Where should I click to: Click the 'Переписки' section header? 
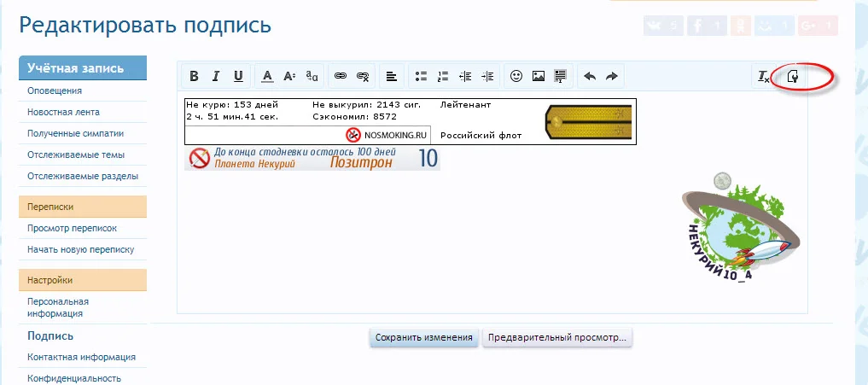pyautogui.click(x=83, y=207)
